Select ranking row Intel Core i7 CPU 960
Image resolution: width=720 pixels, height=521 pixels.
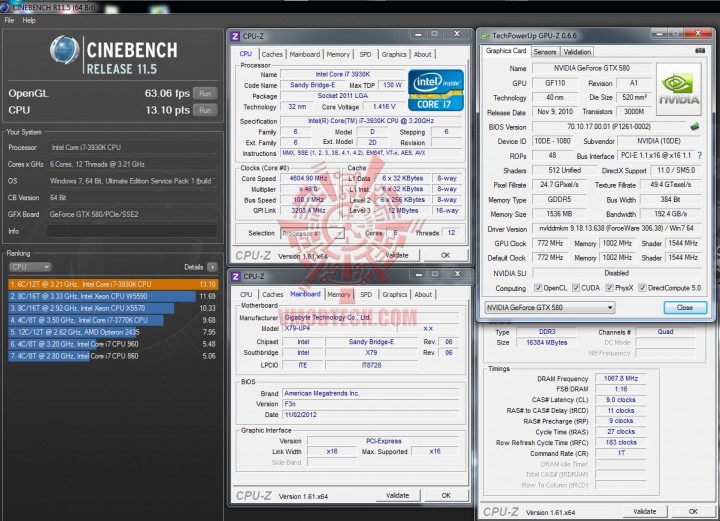coord(113,344)
